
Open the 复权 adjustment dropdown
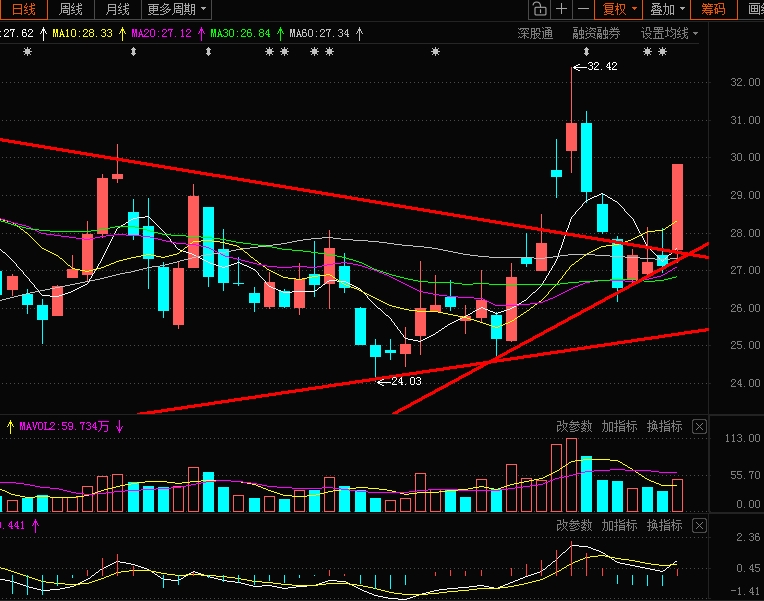619,9
